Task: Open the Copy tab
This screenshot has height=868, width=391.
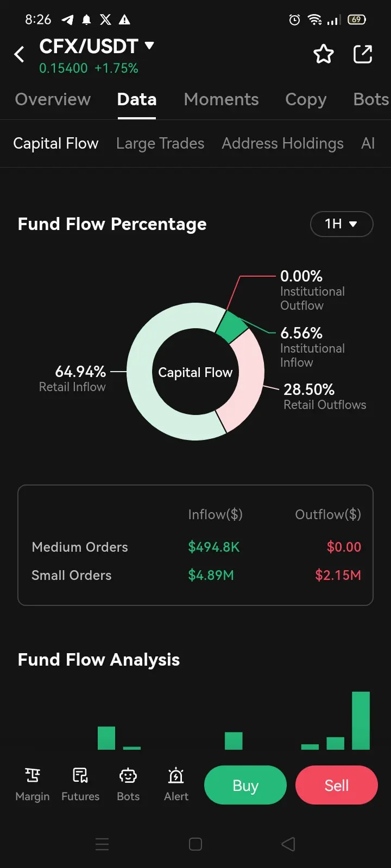Action: (x=306, y=99)
